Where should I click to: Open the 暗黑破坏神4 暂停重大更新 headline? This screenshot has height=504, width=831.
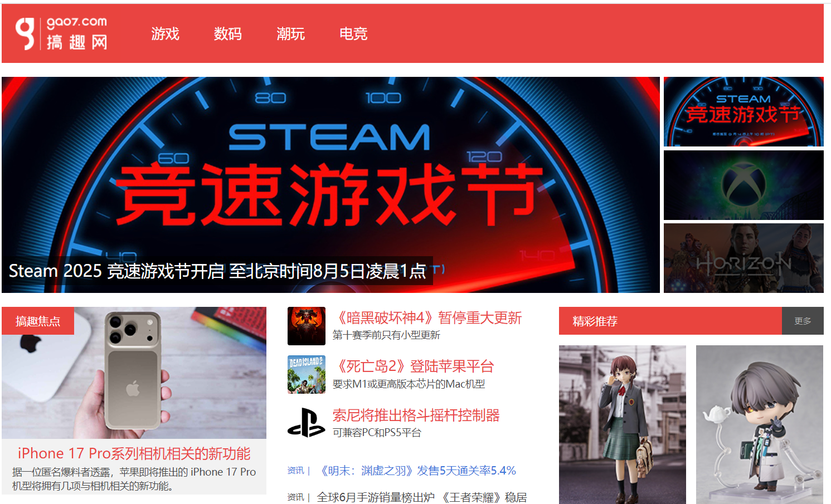(428, 318)
